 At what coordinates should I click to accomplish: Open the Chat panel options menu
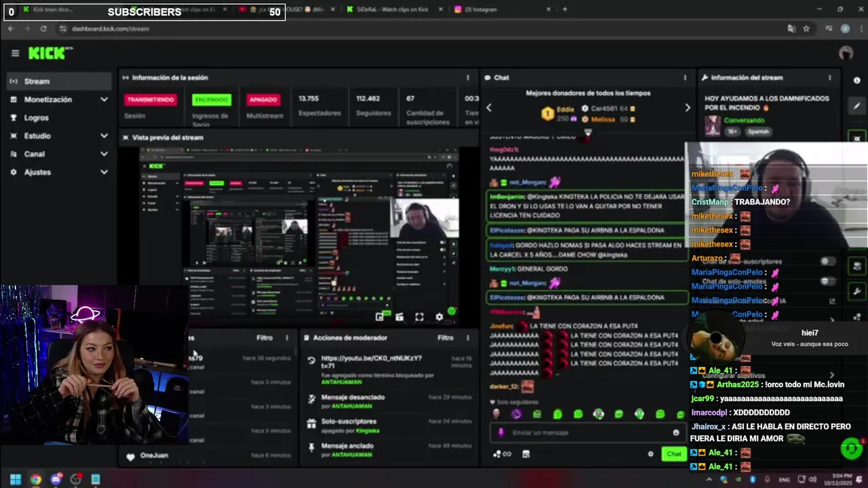pos(685,78)
